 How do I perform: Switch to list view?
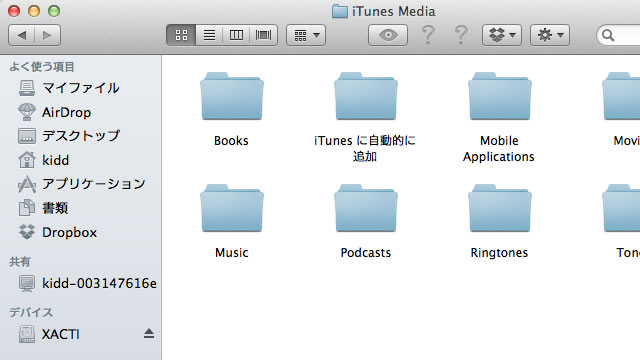pyautogui.click(x=209, y=35)
